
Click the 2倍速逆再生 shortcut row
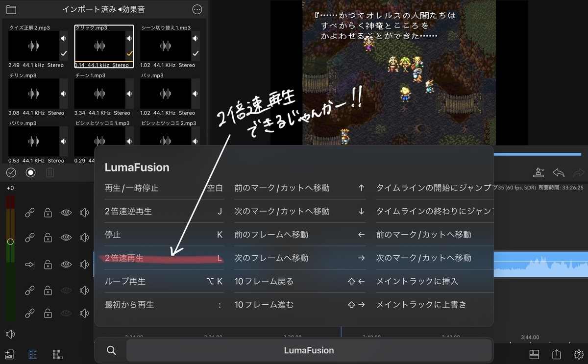(x=164, y=211)
